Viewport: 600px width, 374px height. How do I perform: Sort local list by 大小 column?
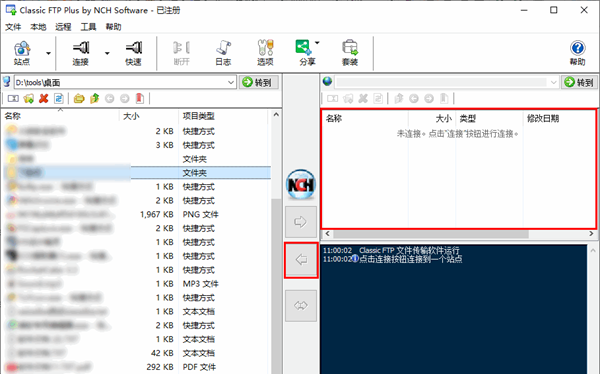coord(149,116)
